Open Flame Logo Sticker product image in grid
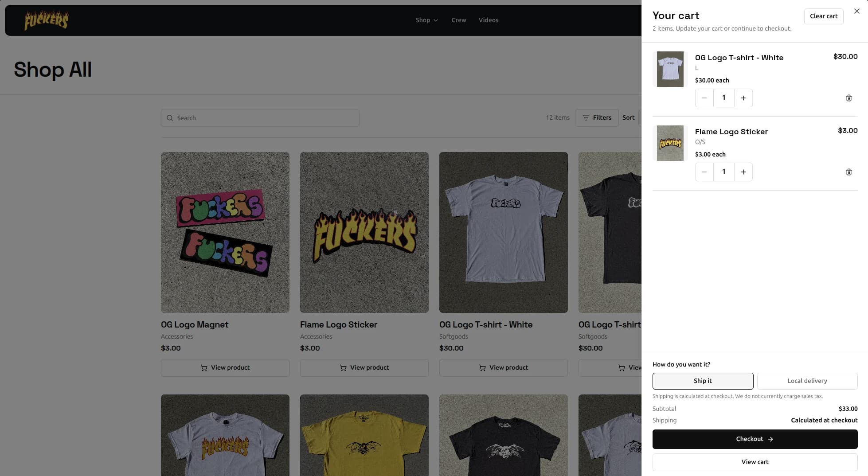Screen dimensions: 868x476 tap(364, 232)
